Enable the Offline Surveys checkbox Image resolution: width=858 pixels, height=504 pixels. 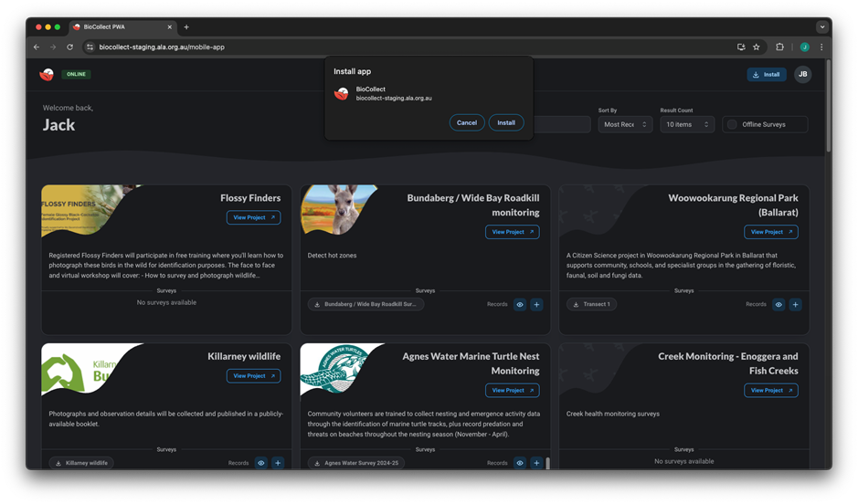732,125
